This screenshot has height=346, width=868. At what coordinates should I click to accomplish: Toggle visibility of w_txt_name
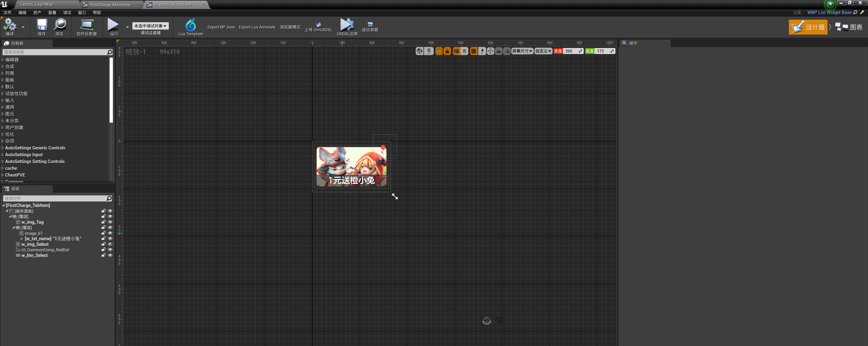[110, 238]
